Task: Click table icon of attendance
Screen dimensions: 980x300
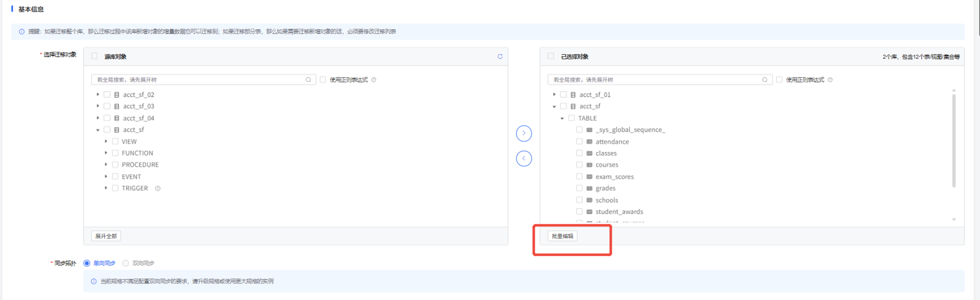Action: [589, 142]
